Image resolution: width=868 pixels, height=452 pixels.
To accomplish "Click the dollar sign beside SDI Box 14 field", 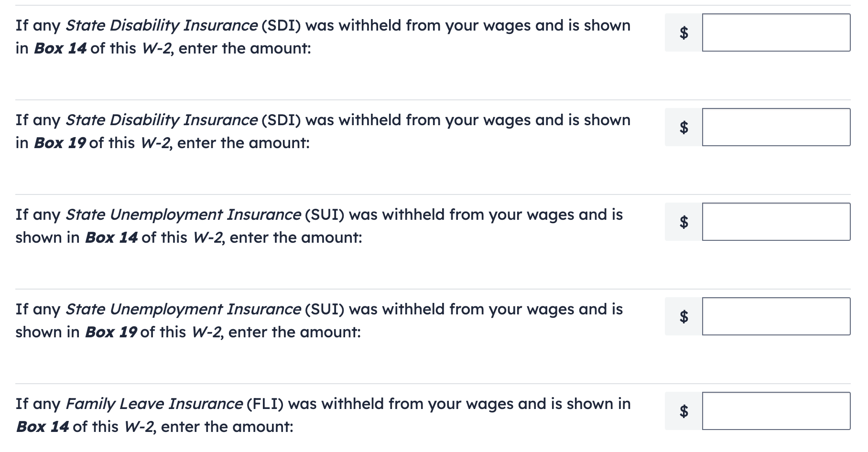I will click(x=684, y=32).
